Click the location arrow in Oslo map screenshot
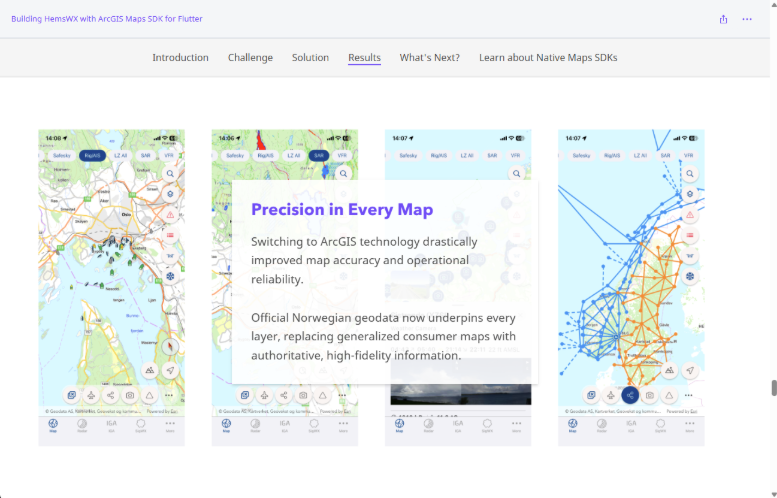This screenshot has width=777, height=498. (x=170, y=370)
